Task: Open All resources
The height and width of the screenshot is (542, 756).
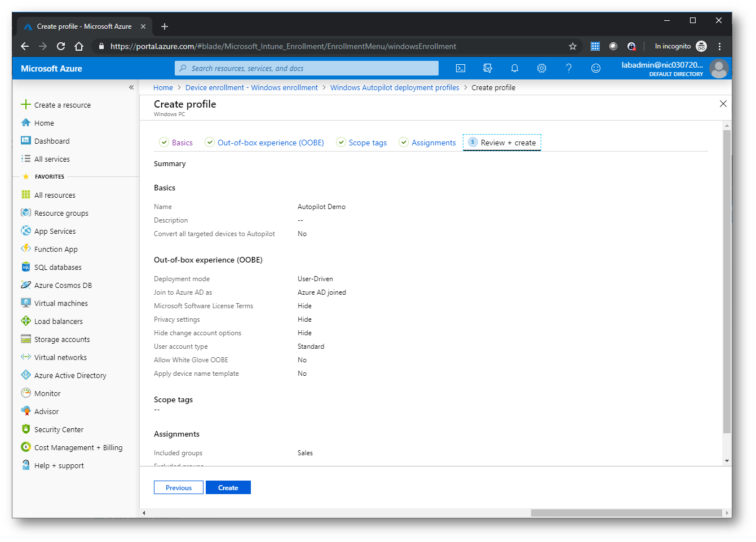Action: click(55, 195)
